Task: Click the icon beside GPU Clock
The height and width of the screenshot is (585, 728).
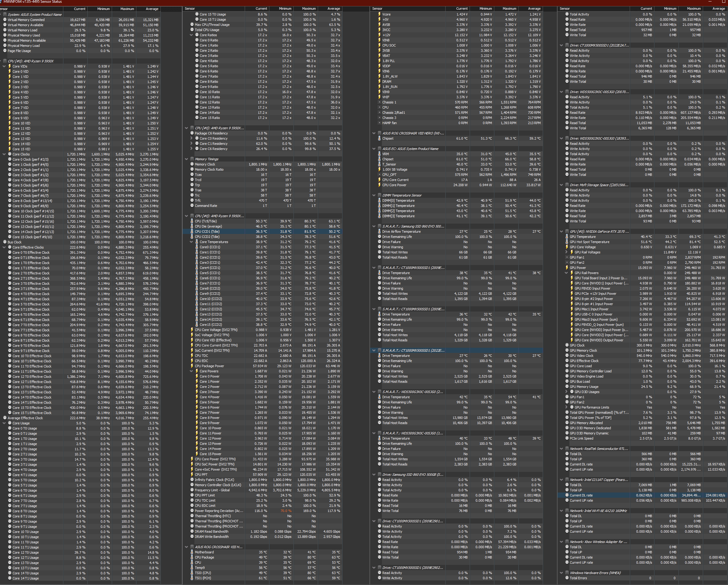Action: (567, 345)
